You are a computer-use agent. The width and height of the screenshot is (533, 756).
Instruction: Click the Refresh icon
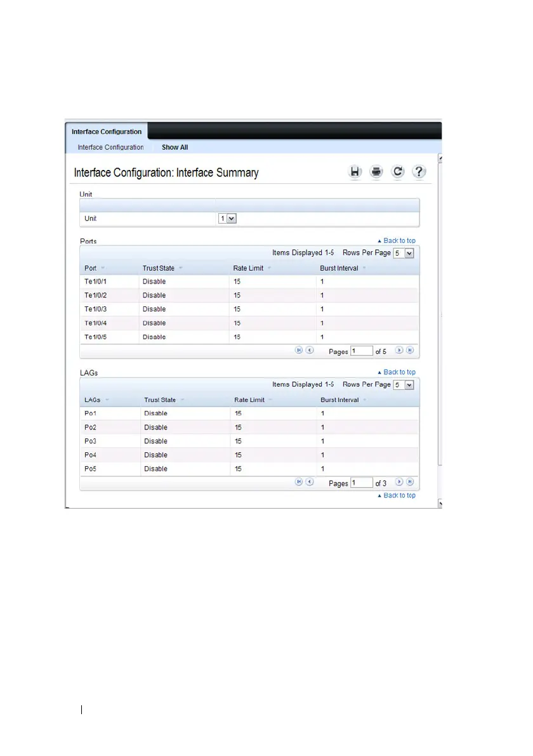(397, 172)
